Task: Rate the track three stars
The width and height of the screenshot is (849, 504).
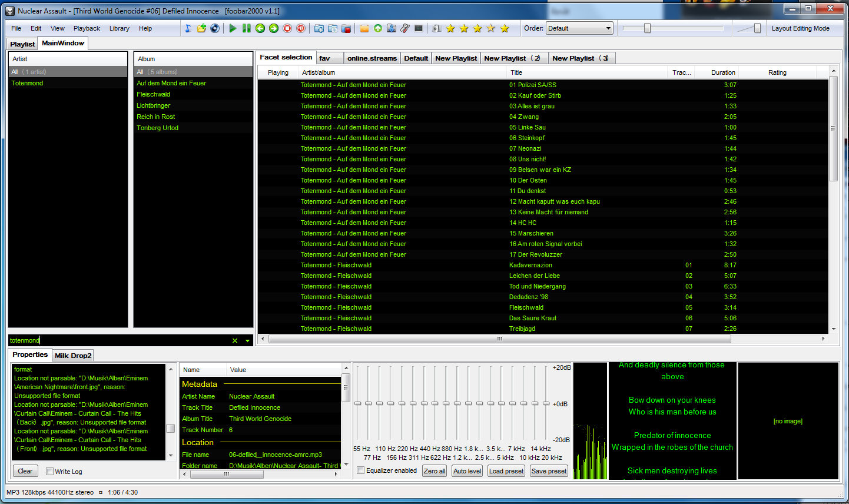Action: tap(477, 28)
